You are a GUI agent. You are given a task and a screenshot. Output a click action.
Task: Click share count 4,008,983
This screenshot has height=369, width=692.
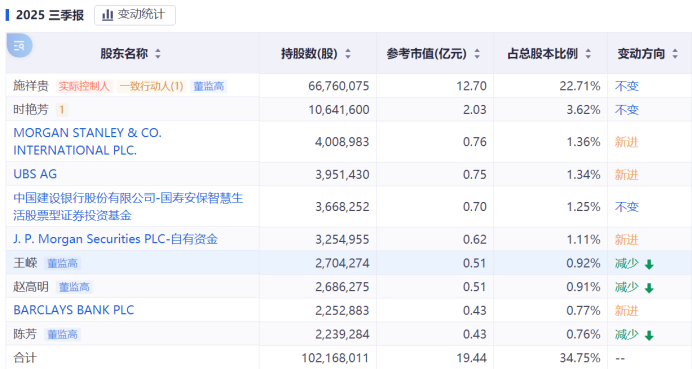coord(342,142)
